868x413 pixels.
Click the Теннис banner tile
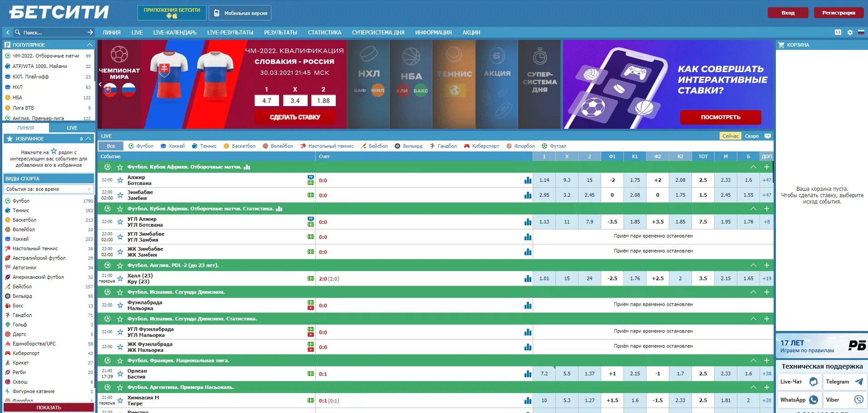[454, 84]
